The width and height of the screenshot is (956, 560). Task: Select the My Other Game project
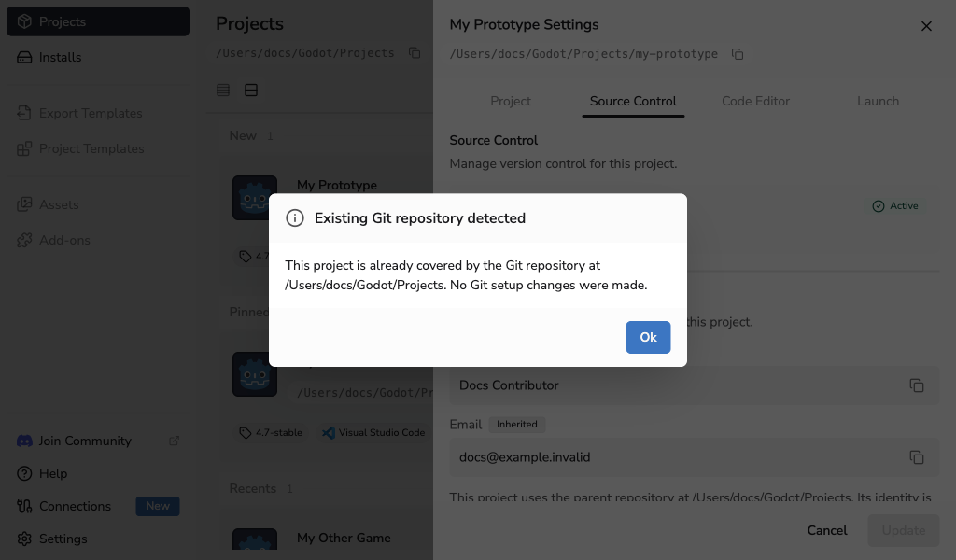pos(344,538)
